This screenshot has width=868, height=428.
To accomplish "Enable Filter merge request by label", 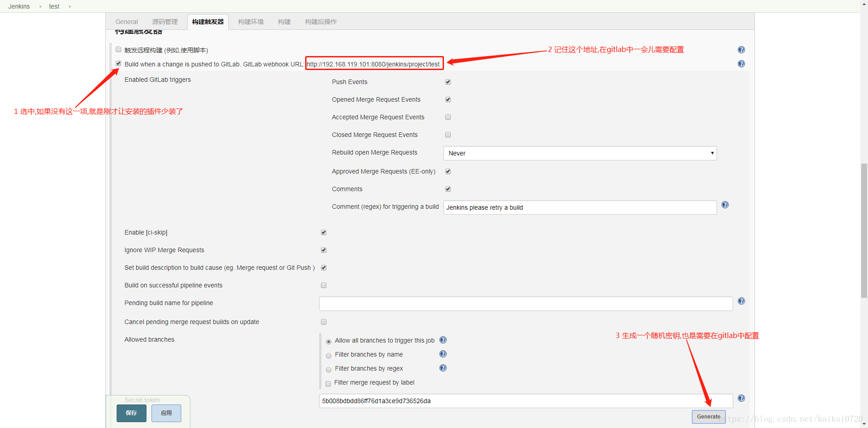I will pos(328,384).
